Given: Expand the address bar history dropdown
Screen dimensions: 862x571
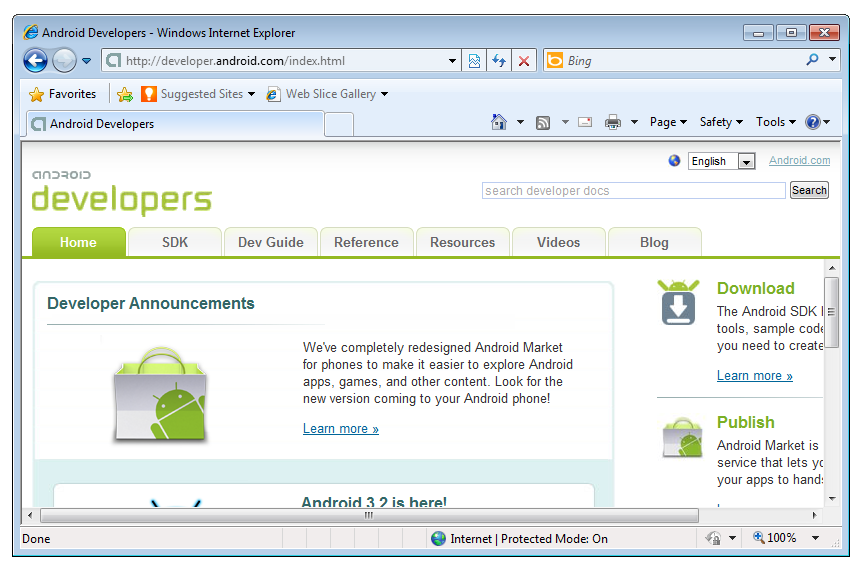Looking at the screenshot, I should [452, 60].
